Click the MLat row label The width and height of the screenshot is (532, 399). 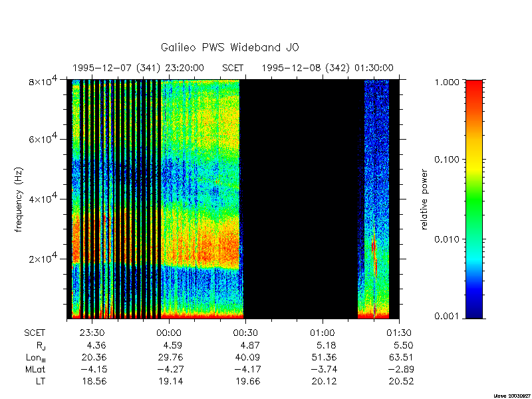coord(35,369)
